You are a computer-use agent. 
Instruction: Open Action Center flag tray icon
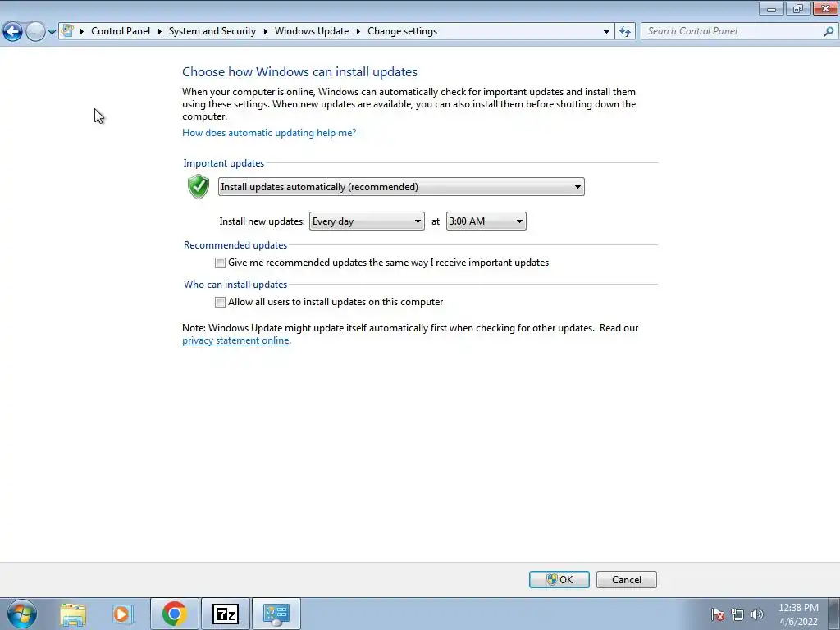tap(718, 614)
